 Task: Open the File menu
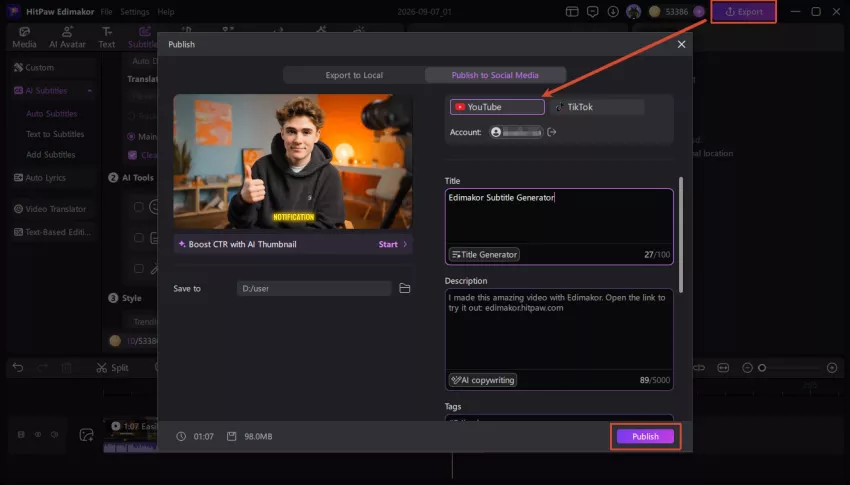click(106, 11)
